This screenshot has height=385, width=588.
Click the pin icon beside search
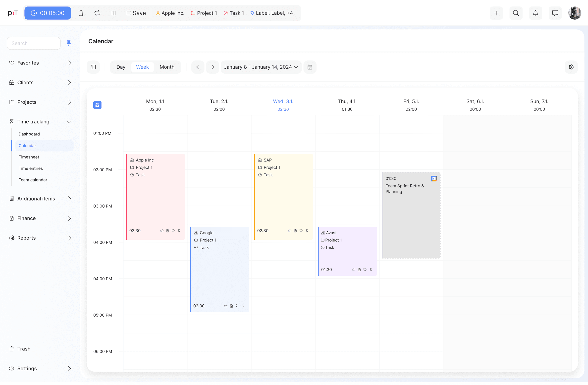point(69,43)
